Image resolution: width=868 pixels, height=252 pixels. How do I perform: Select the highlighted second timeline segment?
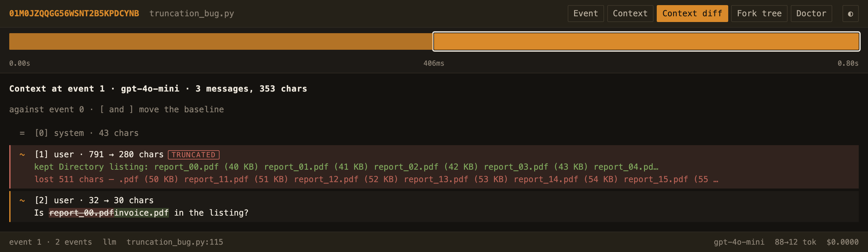(x=646, y=41)
